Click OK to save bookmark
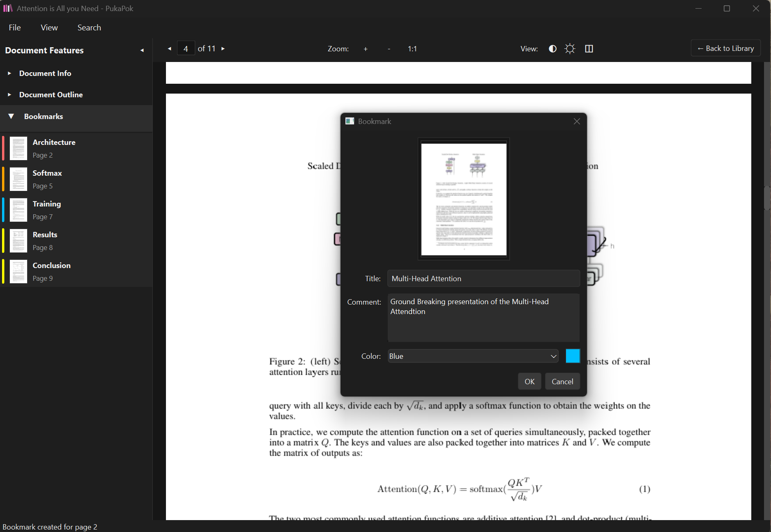This screenshot has width=771, height=532. (529, 381)
